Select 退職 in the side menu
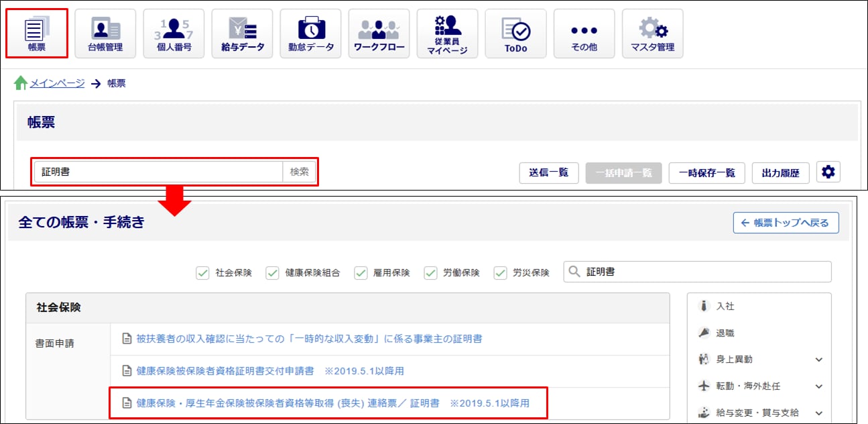The width and height of the screenshot is (868, 424). tap(725, 333)
